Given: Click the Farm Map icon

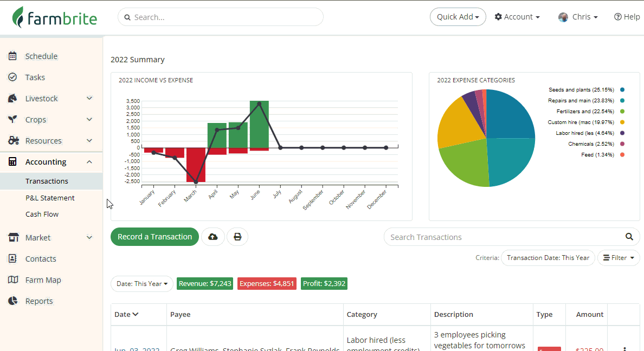Looking at the screenshot, I should click(13, 280).
